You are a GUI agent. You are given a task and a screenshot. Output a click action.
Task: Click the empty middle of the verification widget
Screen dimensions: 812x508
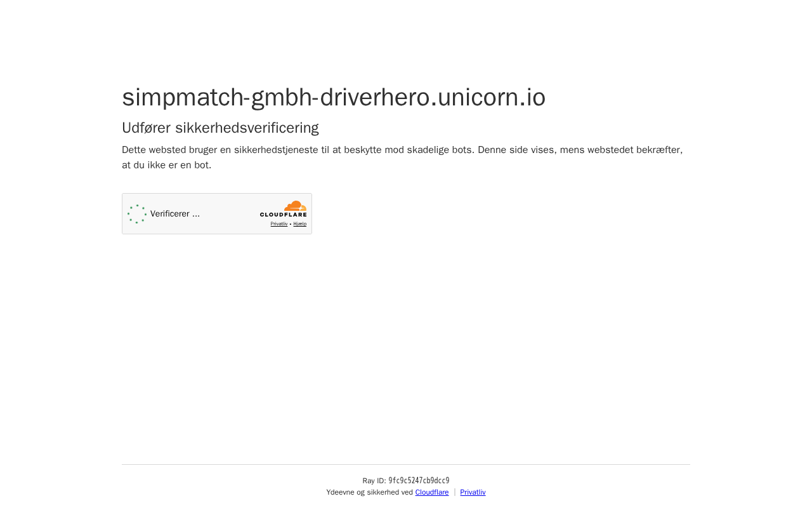(228, 214)
